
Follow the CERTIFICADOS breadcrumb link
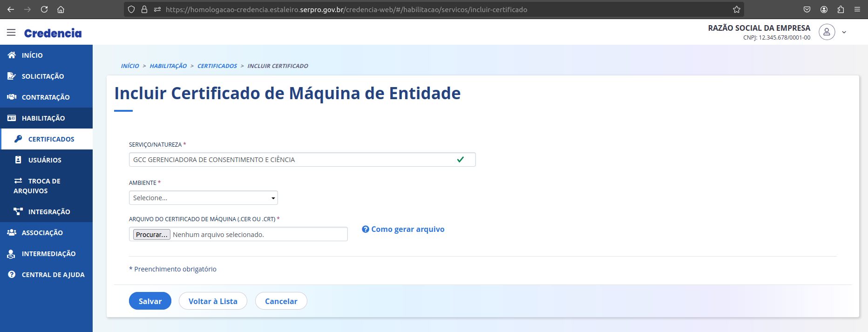pos(217,66)
